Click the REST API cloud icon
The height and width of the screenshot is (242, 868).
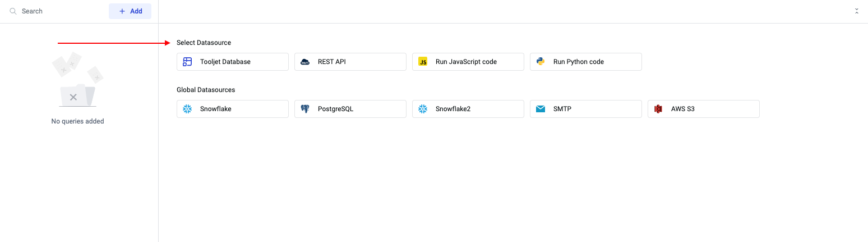click(305, 62)
